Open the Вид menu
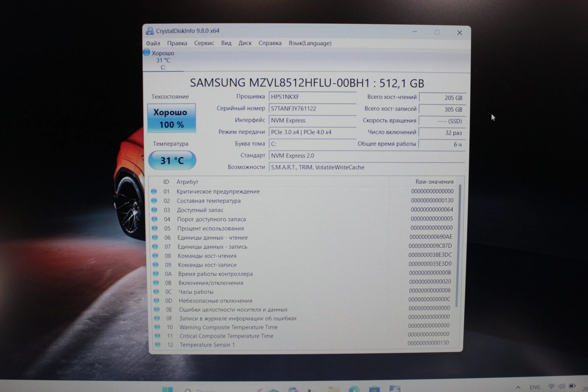 click(226, 43)
